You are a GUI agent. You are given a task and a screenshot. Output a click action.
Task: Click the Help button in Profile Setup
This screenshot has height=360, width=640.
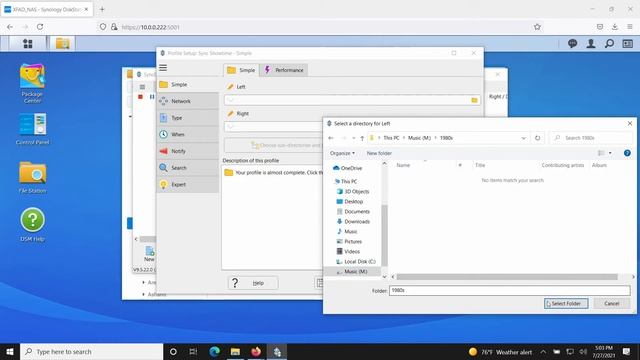click(x=253, y=283)
